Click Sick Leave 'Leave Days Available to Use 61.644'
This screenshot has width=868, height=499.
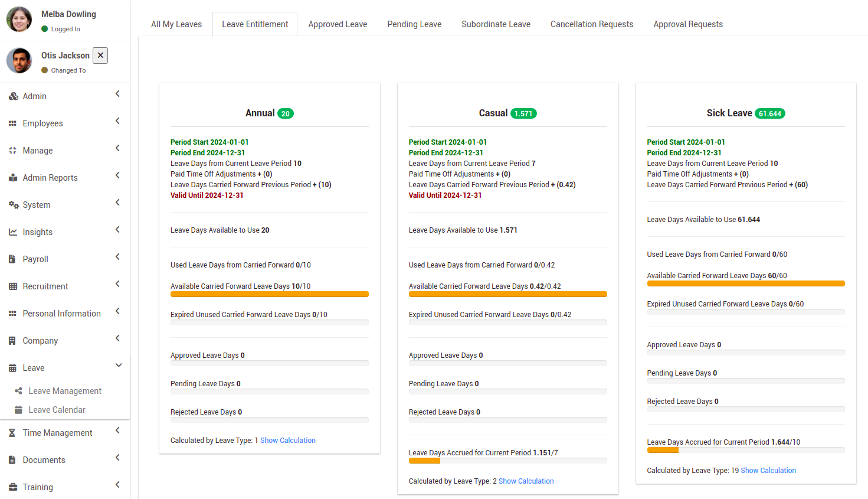tap(703, 220)
